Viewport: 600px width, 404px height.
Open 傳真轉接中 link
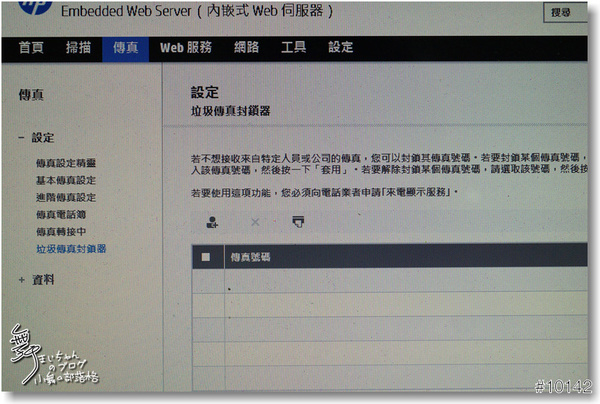click(61, 231)
